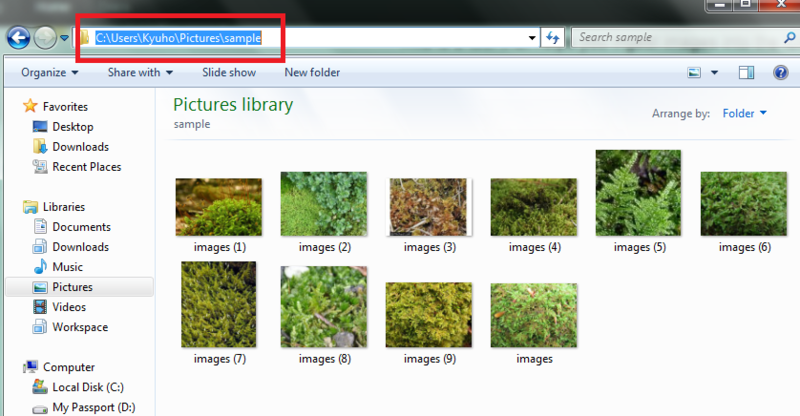The height and width of the screenshot is (416, 800).
Task: Select the images (3) thumbnail
Action: 429,207
